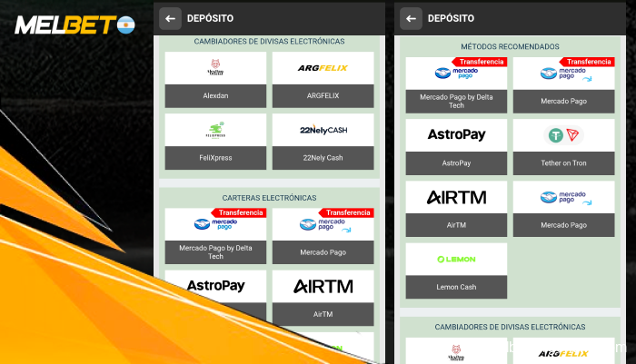Click AirTM label in right panel
The image size is (636, 364).
coord(456,225)
